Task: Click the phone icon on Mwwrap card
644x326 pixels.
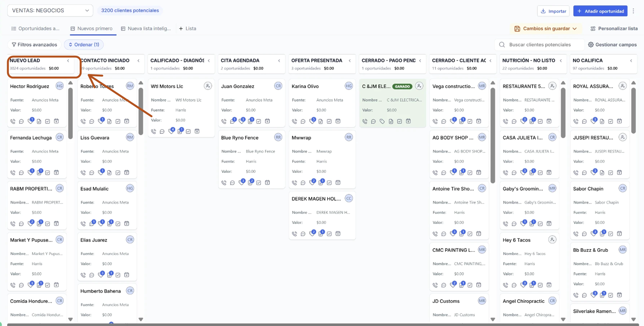Action: point(294,183)
